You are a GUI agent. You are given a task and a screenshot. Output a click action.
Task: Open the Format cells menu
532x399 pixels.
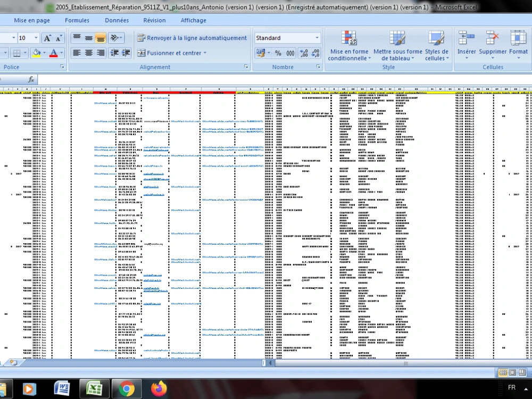pyautogui.click(x=518, y=45)
